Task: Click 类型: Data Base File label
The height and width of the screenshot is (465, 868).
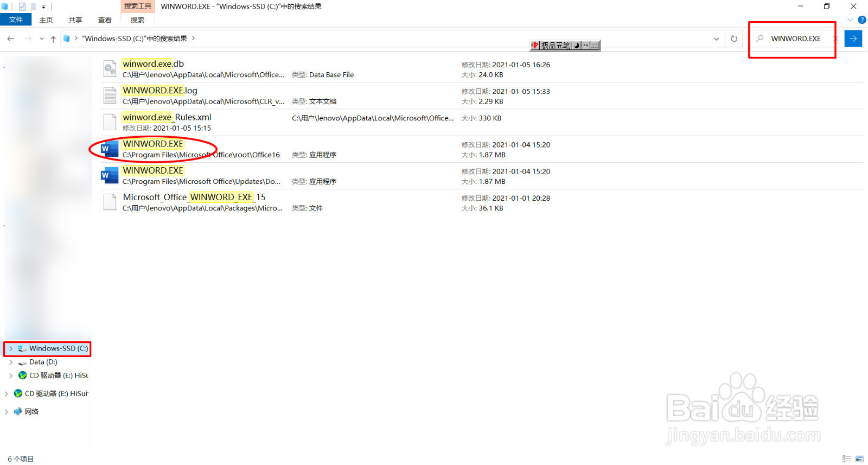Action: (323, 75)
